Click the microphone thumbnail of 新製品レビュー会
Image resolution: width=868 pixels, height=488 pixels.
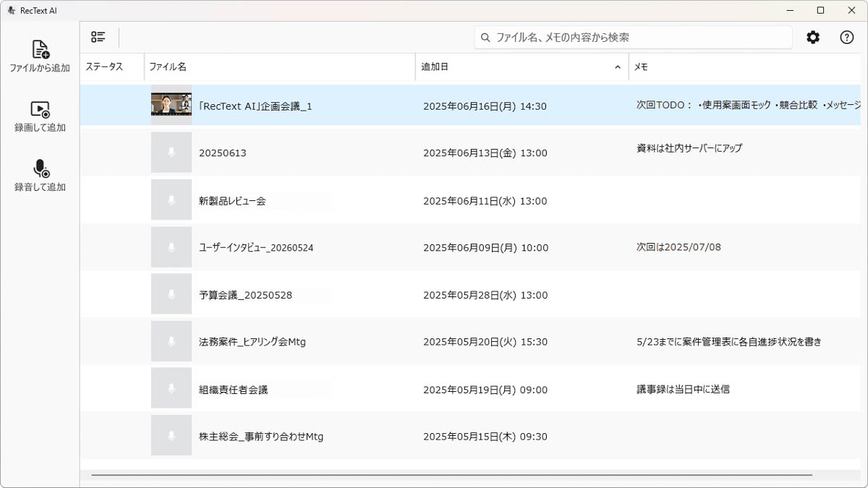point(171,200)
